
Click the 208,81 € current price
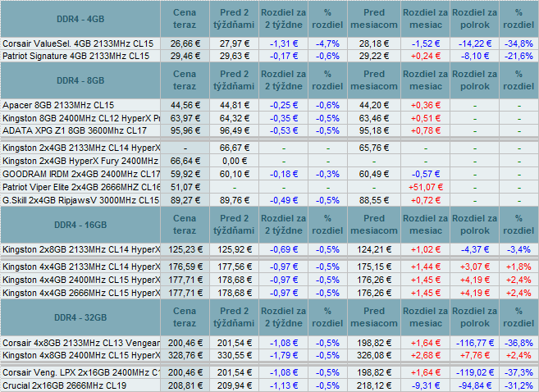pyautogui.click(x=185, y=385)
